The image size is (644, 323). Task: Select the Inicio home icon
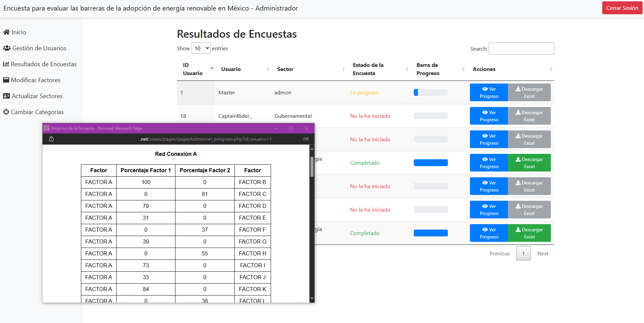click(x=6, y=32)
